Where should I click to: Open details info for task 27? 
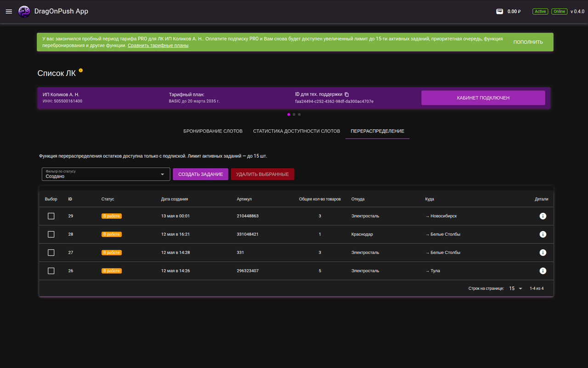click(x=543, y=253)
